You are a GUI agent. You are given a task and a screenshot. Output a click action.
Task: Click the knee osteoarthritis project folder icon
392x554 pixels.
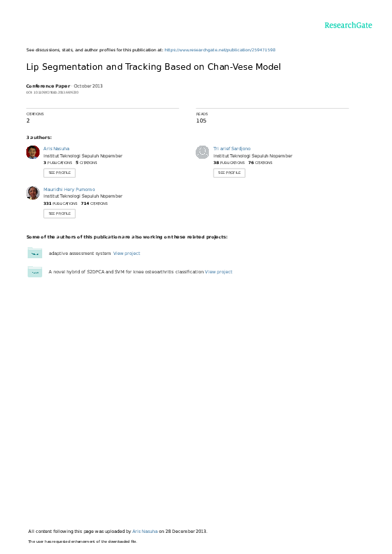(35, 271)
